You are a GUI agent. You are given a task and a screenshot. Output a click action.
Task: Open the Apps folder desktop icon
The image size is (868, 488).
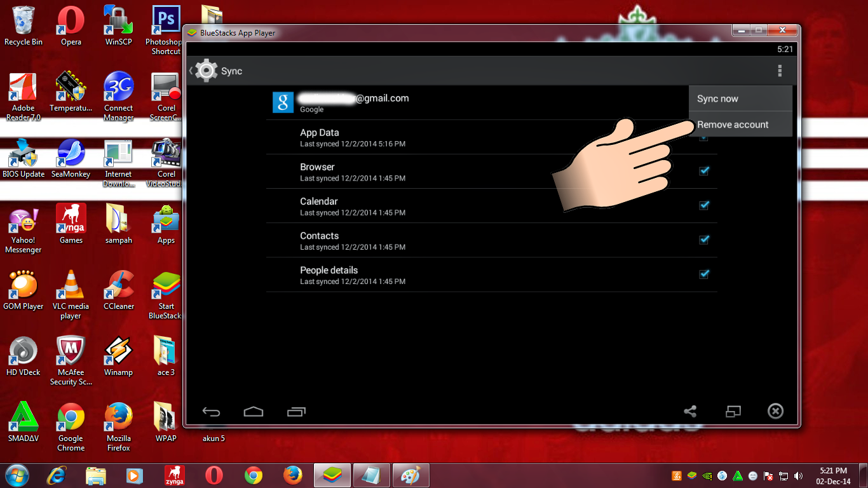(x=166, y=224)
